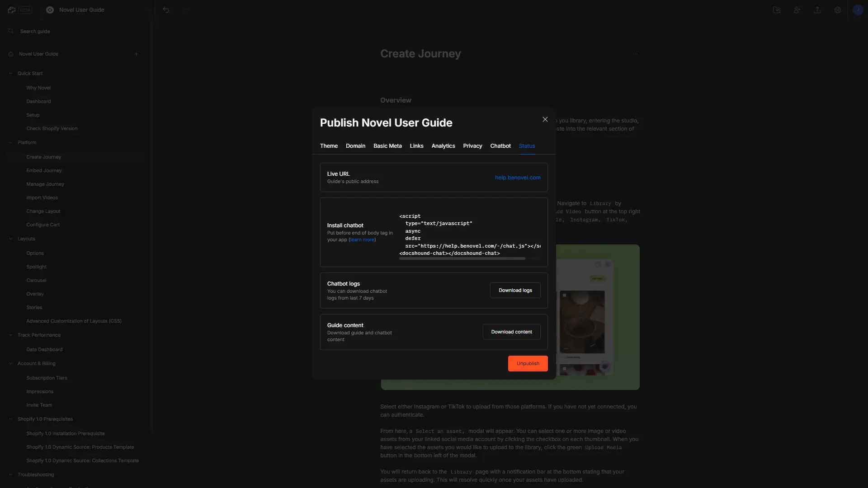Click the learn more chatbot link
The width and height of the screenshot is (868, 488).
362,239
